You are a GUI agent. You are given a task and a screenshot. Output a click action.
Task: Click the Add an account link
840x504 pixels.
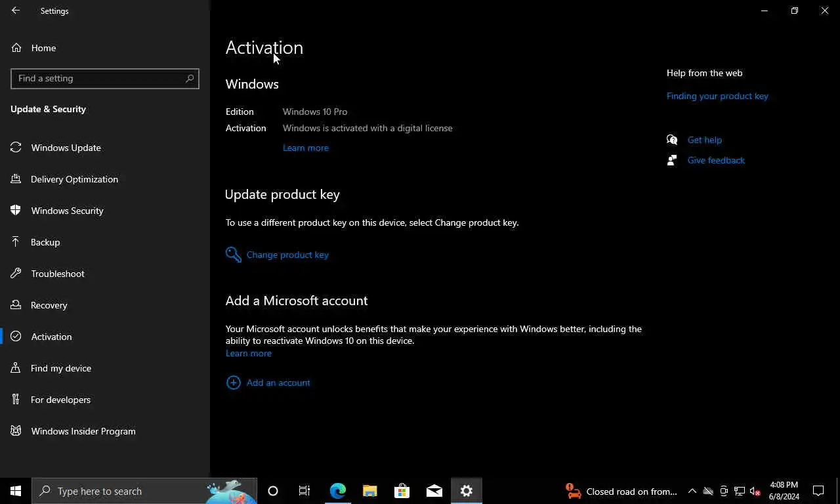278,383
